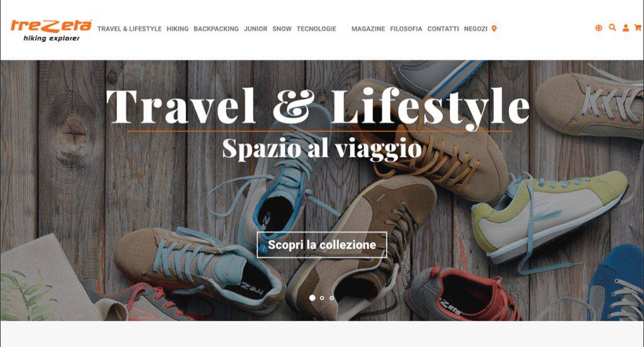Go to the Junior category
This screenshot has height=347, width=644.
coord(255,29)
